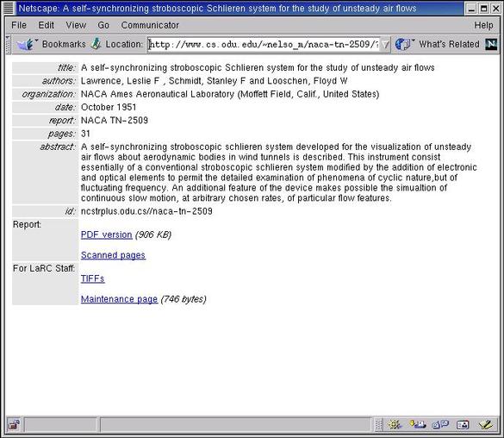The width and height of the screenshot is (504, 438).
Task: Open the File menu
Action: click(19, 25)
